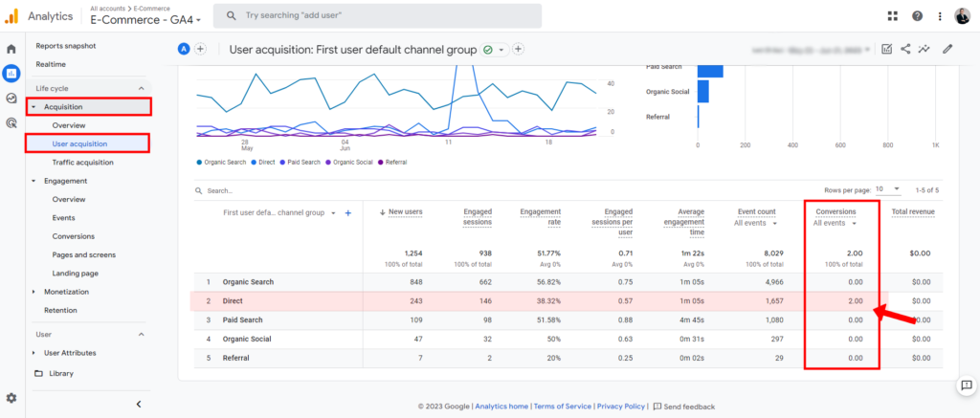
Task: Add a dimension with the blue plus
Action: pos(347,213)
